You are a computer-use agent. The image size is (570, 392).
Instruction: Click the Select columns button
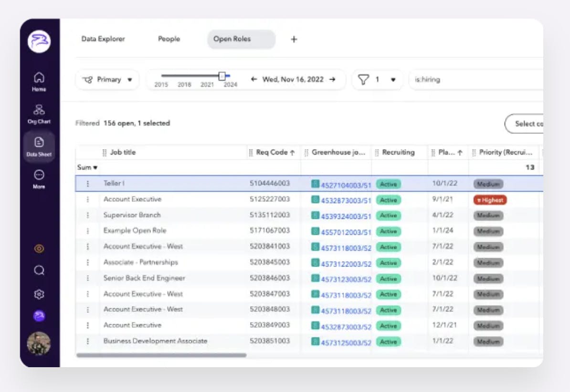(524, 124)
